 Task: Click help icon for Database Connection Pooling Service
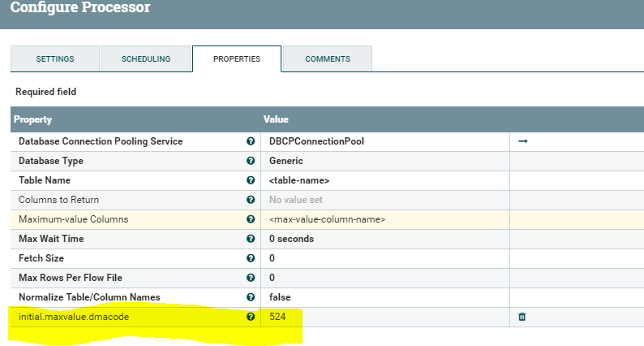(251, 141)
